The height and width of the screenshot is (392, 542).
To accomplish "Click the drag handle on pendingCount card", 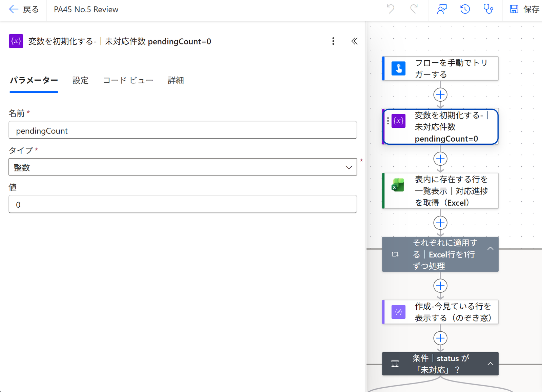I will coord(388,121).
